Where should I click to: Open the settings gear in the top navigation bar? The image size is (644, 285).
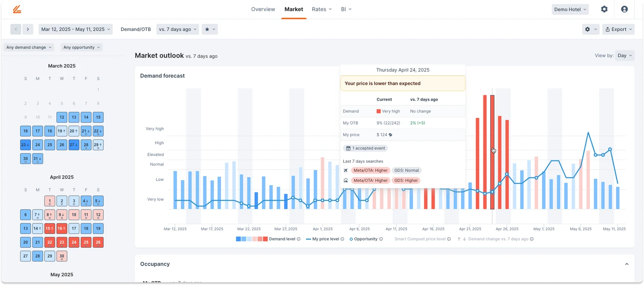click(604, 9)
